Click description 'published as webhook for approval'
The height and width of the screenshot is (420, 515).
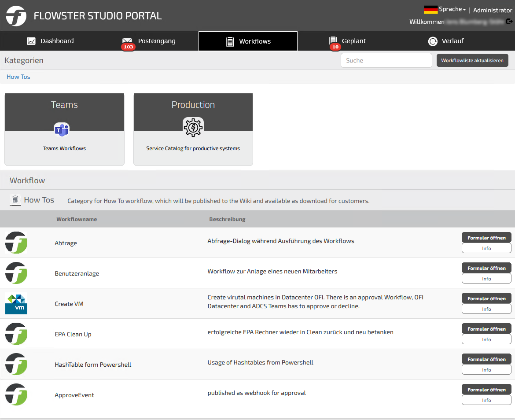257,393
